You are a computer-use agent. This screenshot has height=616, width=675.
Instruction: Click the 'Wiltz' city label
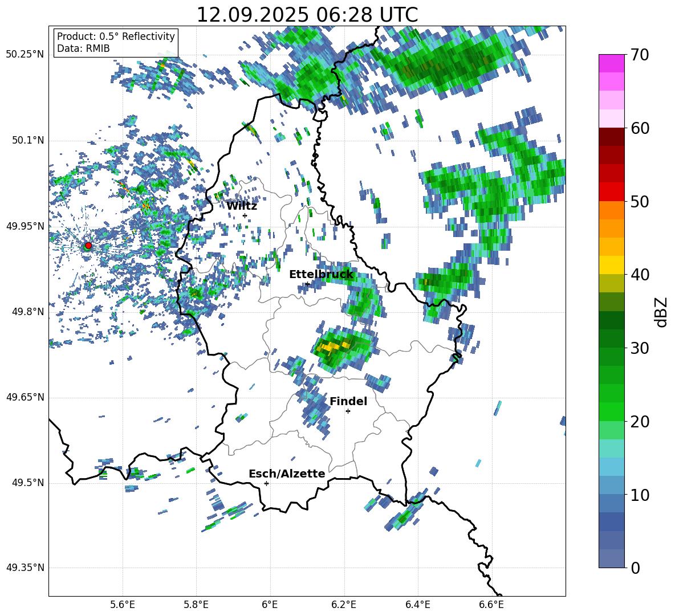tap(242, 206)
